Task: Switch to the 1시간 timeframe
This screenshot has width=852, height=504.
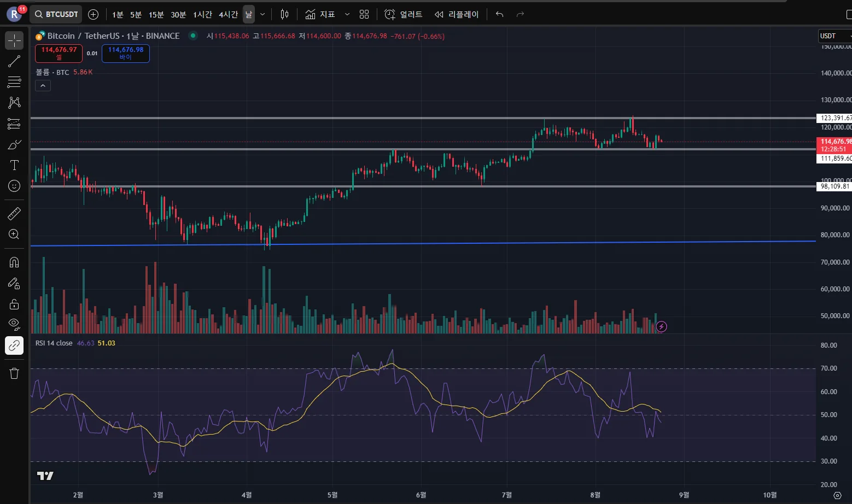Action: tap(202, 14)
